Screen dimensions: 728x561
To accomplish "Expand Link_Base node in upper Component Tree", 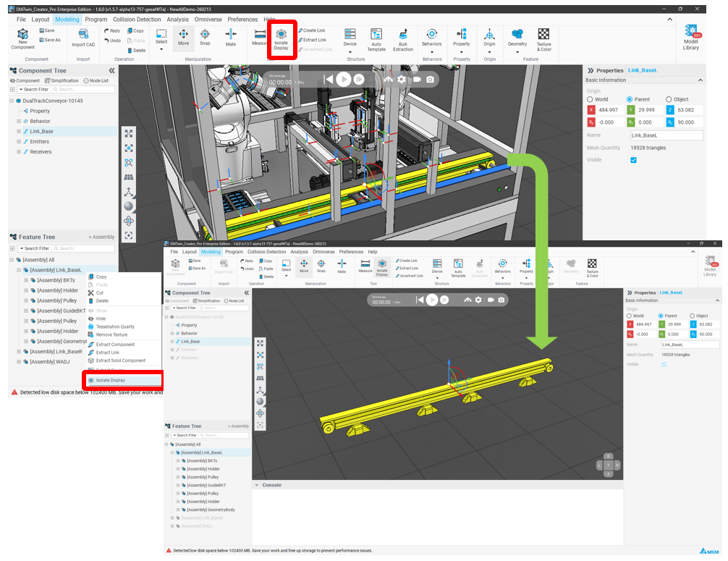I will [x=19, y=132].
